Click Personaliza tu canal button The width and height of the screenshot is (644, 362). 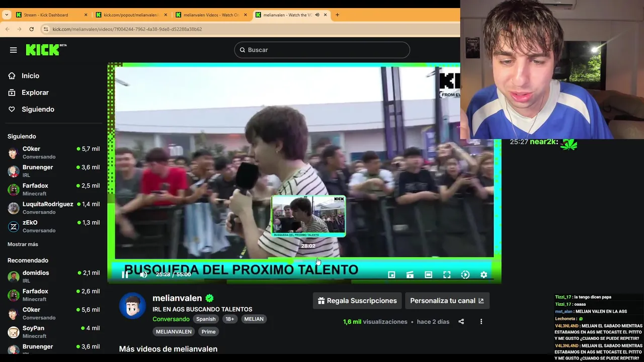(447, 301)
